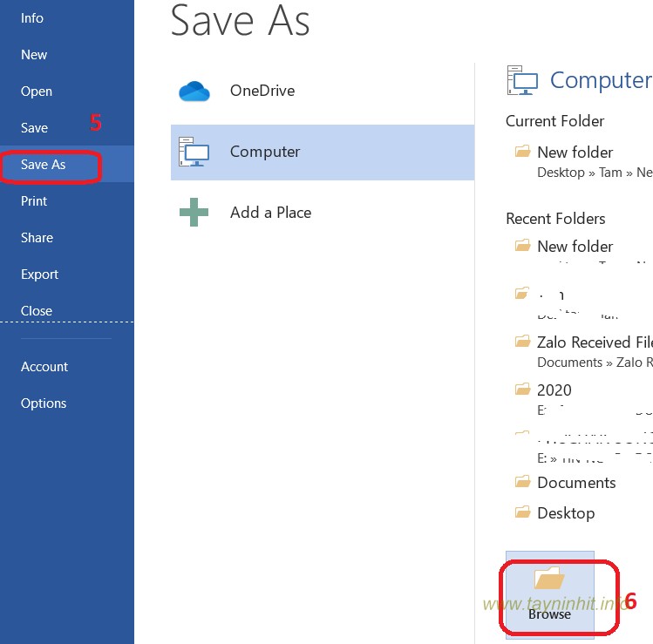Click Save in the File menu
The width and height of the screenshot is (653, 644).
click(x=34, y=128)
